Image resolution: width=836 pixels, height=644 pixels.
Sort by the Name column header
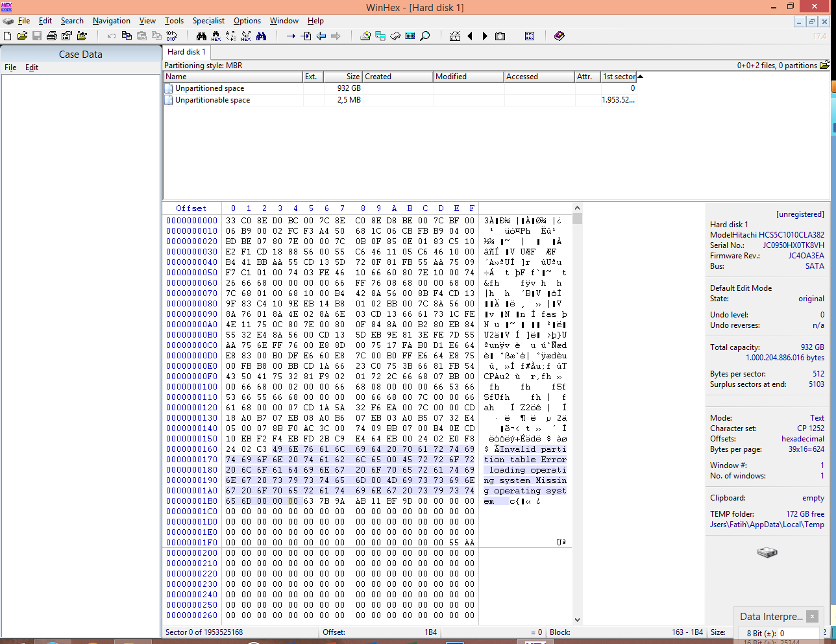[233, 77]
